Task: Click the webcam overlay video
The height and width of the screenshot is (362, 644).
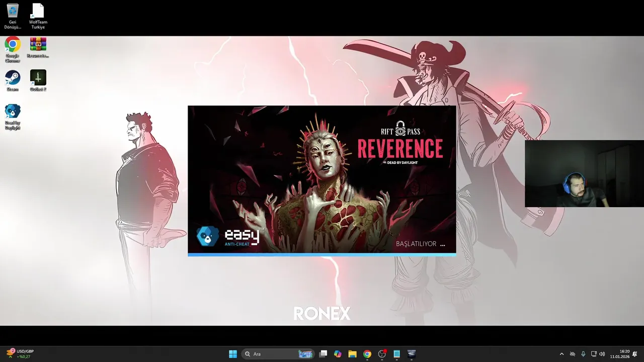Action: pos(584,173)
